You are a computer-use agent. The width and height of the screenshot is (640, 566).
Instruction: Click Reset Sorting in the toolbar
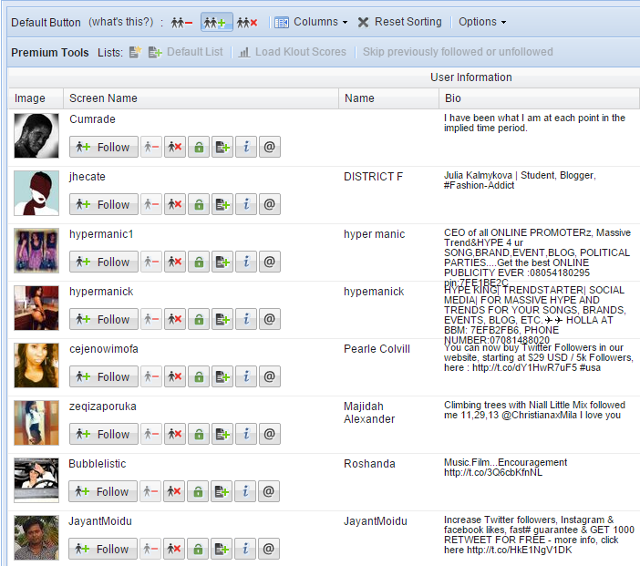[x=400, y=21]
